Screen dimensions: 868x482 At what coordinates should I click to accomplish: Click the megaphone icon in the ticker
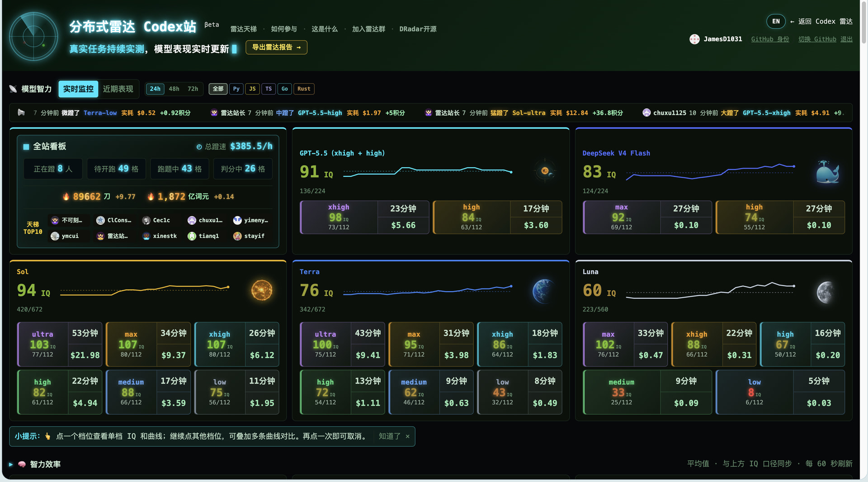pyautogui.click(x=21, y=113)
